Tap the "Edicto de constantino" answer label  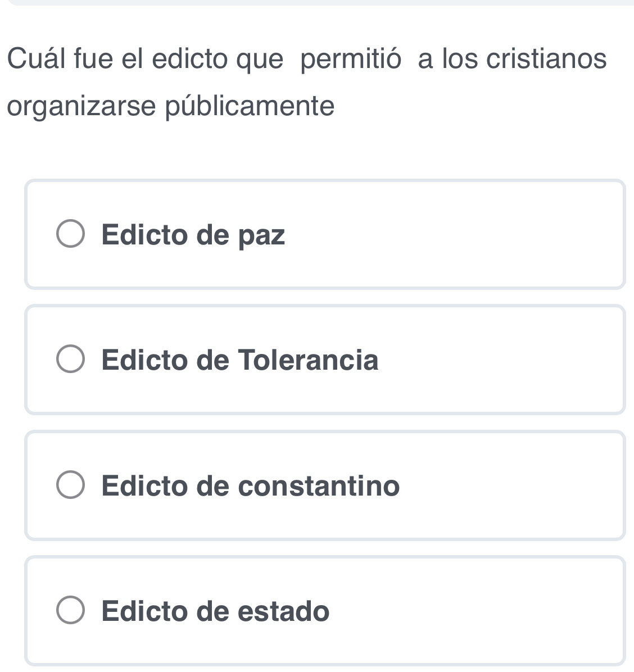251,486
